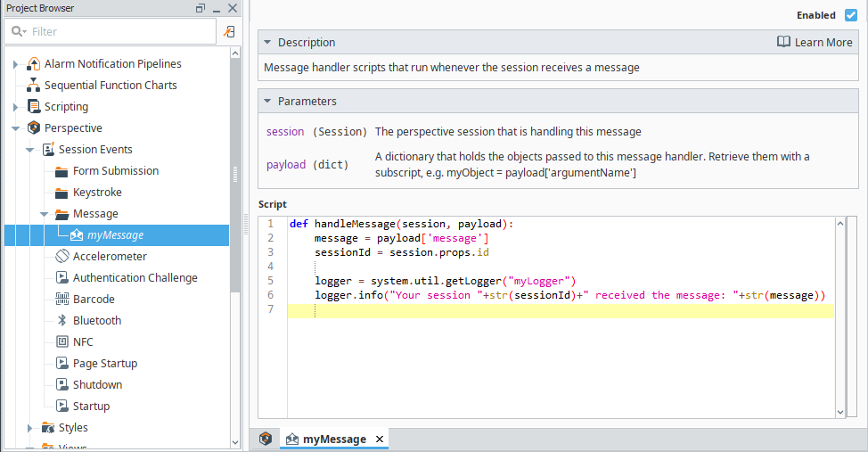The width and height of the screenshot is (868, 452).
Task: Click the Perspective home icon in the bottom tab bar
Action: coord(266,439)
